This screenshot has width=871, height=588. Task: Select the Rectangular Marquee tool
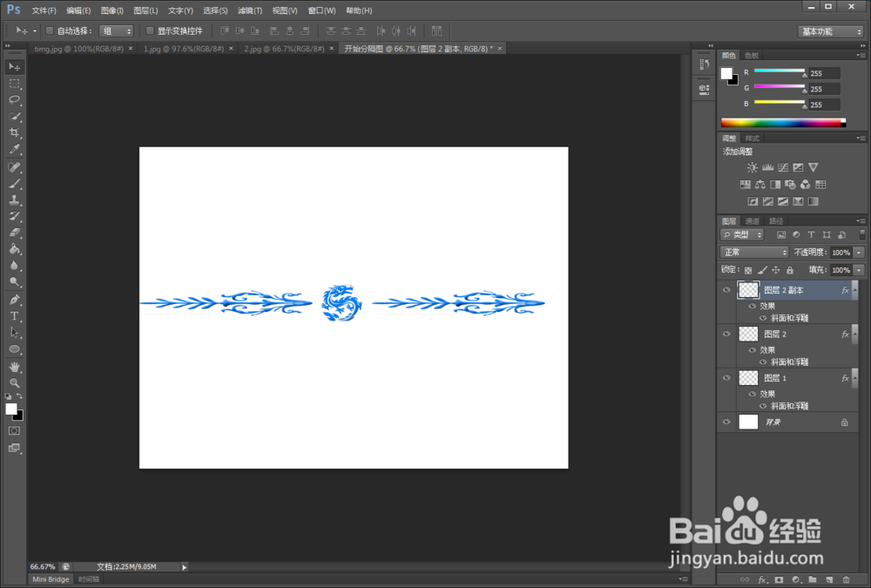(15, 84)
